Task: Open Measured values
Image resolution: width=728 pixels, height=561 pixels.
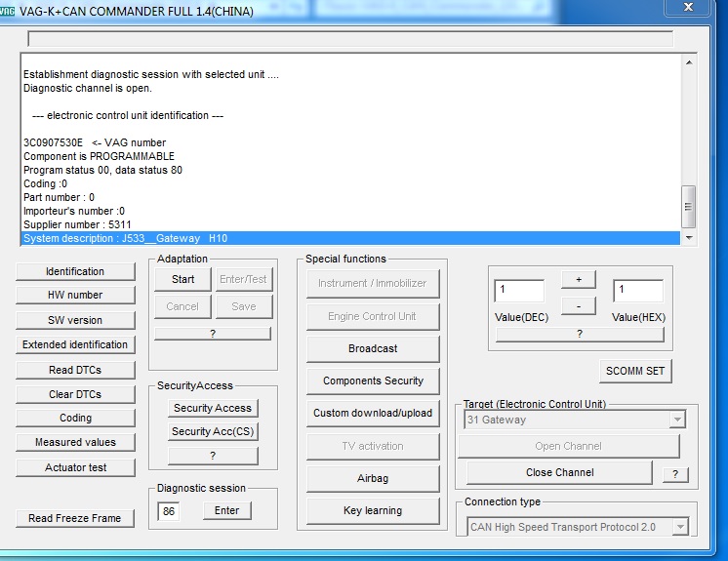Action: coord(75,442)
